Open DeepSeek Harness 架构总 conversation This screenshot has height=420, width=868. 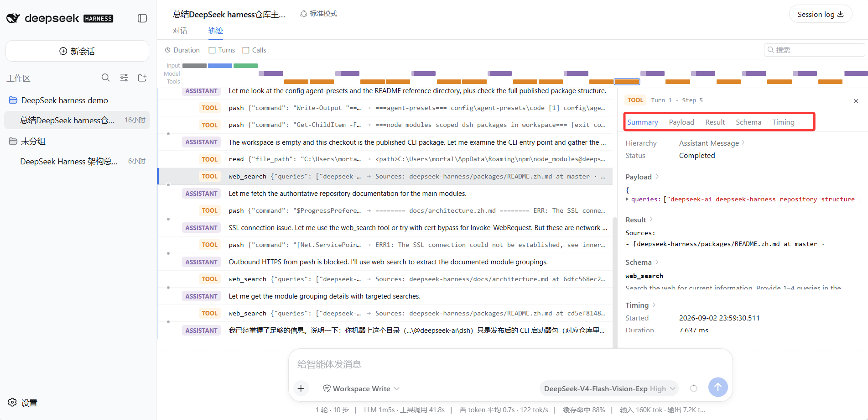[x=77, y=161]
